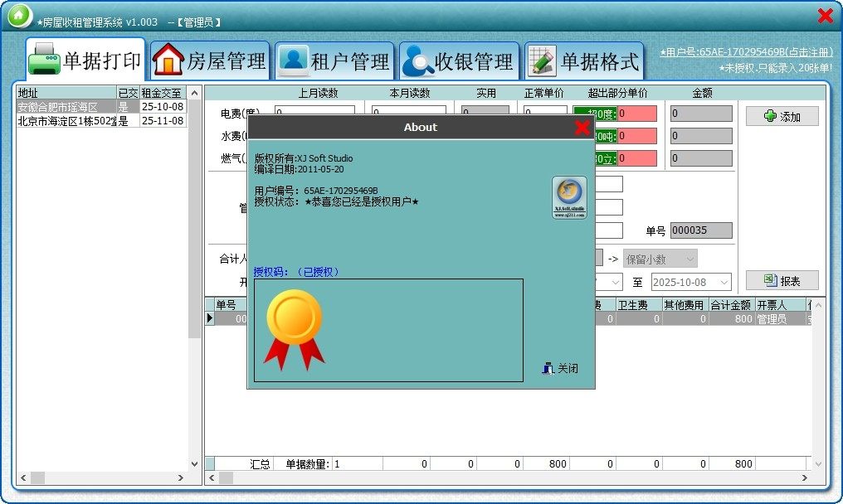Open the 单据格式 tab
The height and width of the screenshot is (504, 843).
click(584, 61)
